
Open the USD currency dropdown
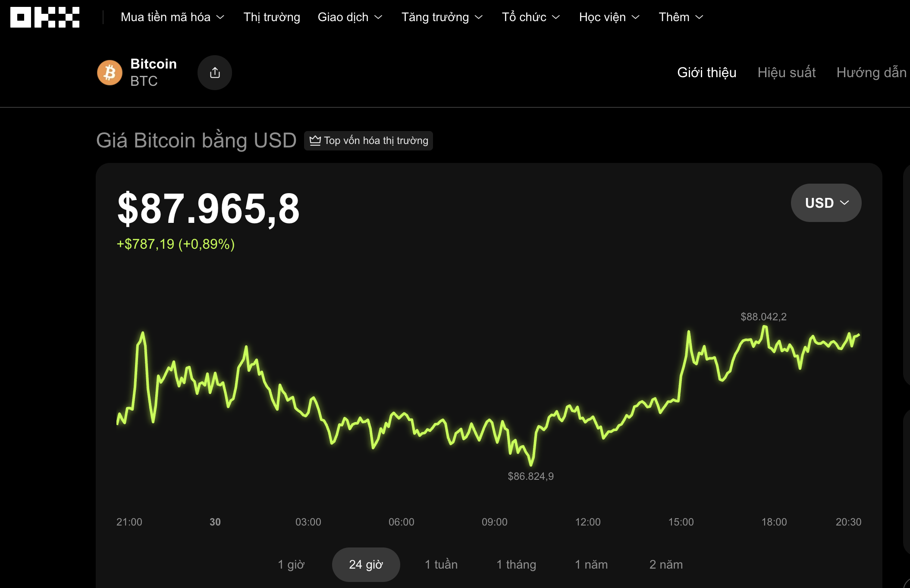[825, 203]
